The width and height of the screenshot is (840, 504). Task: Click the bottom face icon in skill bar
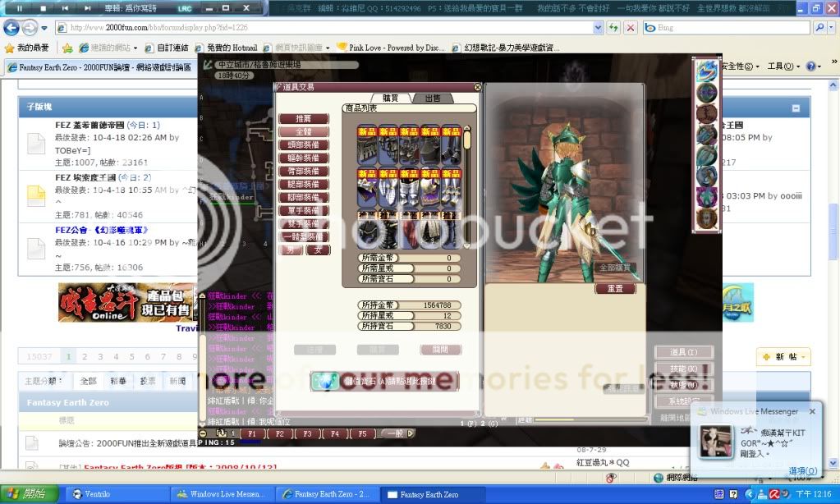point(706,219)
